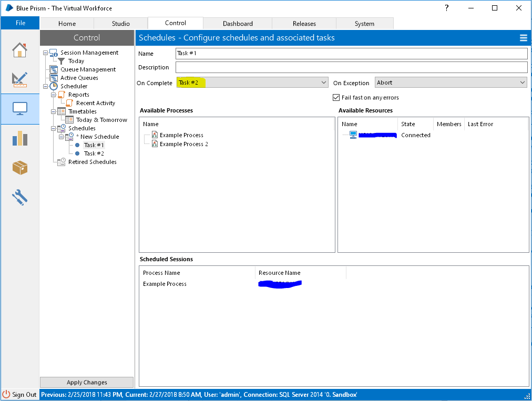The width and height of the screenshot is (532, 401).
Task: Click the Apply Changes button
Action: (x=87, y=382)
